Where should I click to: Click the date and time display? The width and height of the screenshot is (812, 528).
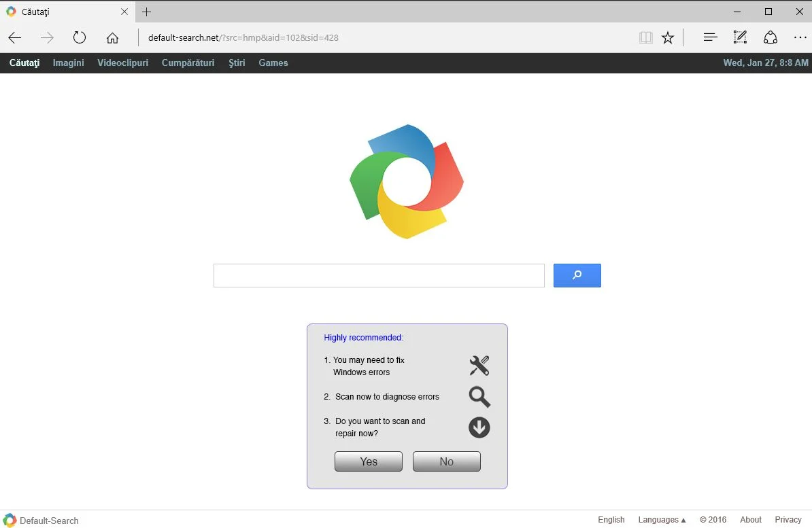coord(765,63)
